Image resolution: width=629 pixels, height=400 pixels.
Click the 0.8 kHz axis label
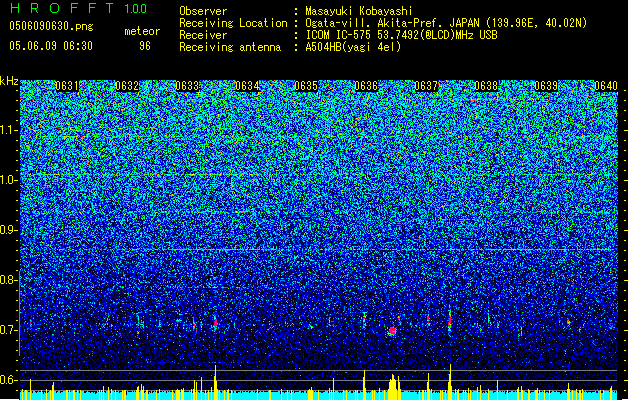(8, 280)
